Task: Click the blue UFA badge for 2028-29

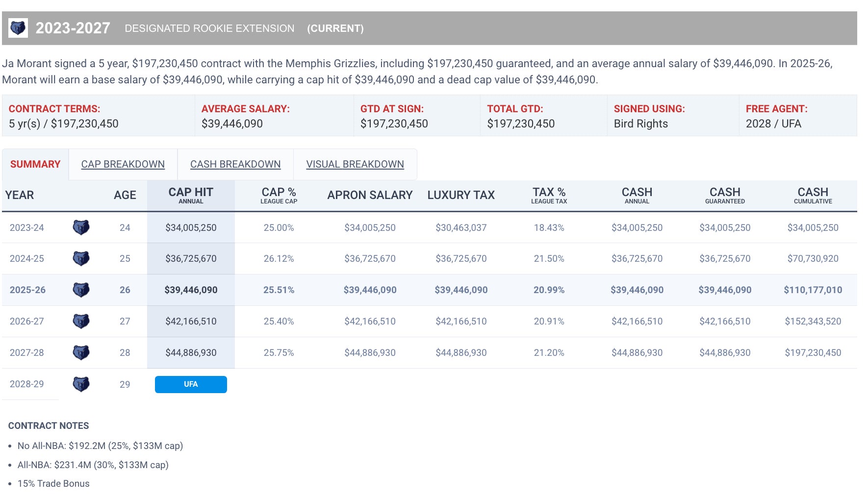Action: click(191, 384)
